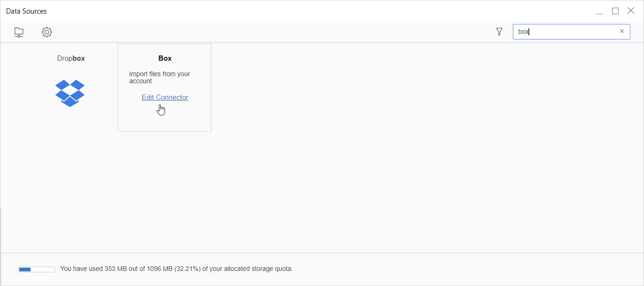Screen dimensions: 644x286
Task: Click the funnel filter icon
Action: (x=499, y=32)
